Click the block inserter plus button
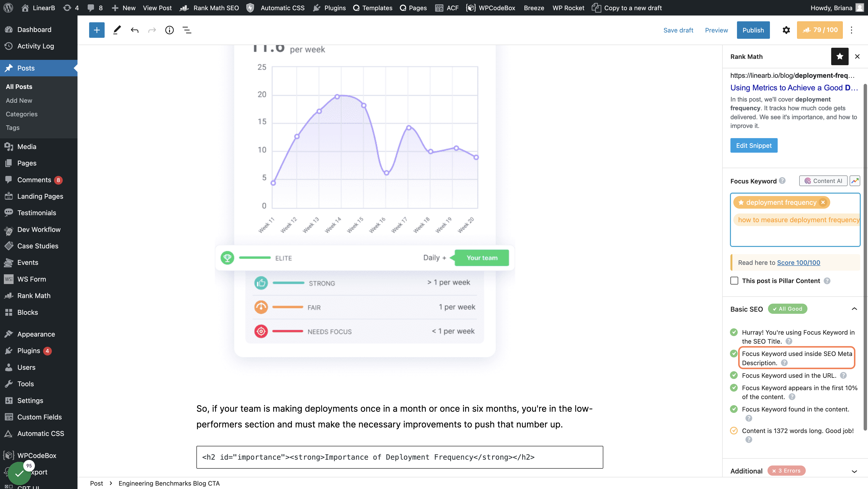The height and width of the screenshot is (489, 868). (97, 30)
